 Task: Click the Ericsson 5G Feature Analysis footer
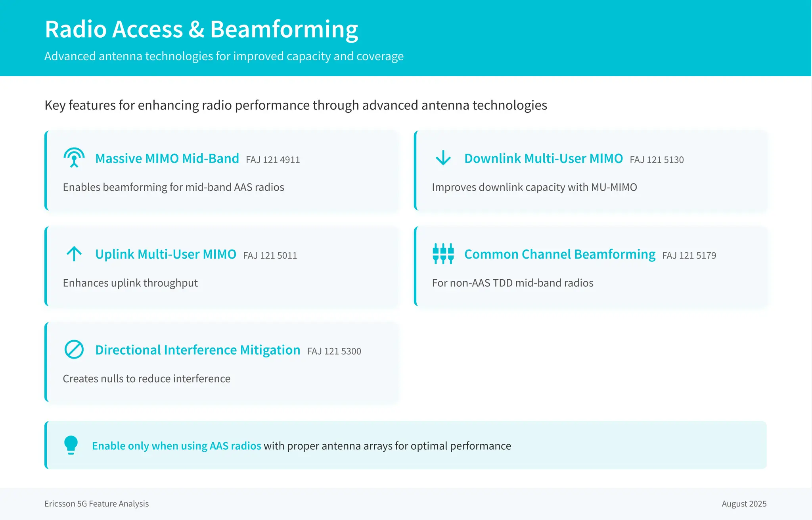96,504
